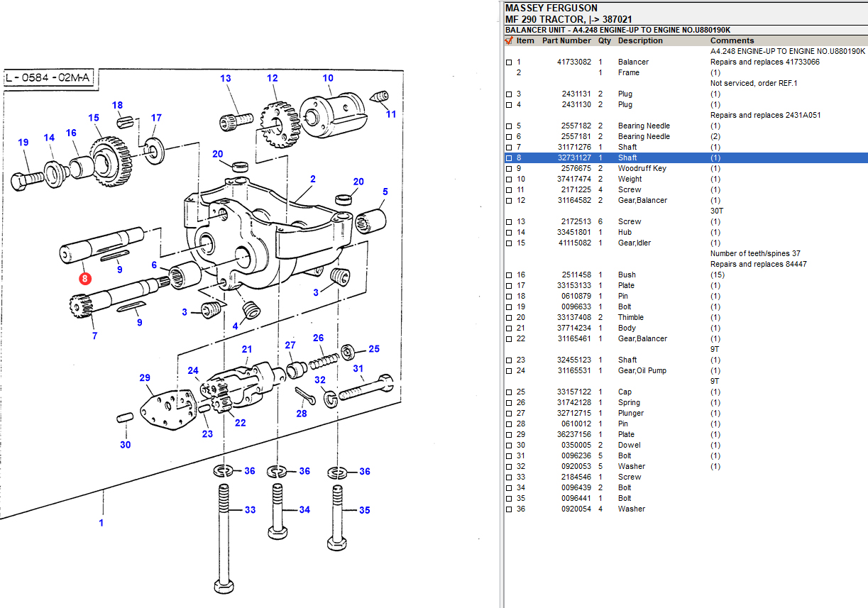Click the red highlighted callout 8 marker

point(85,279)
